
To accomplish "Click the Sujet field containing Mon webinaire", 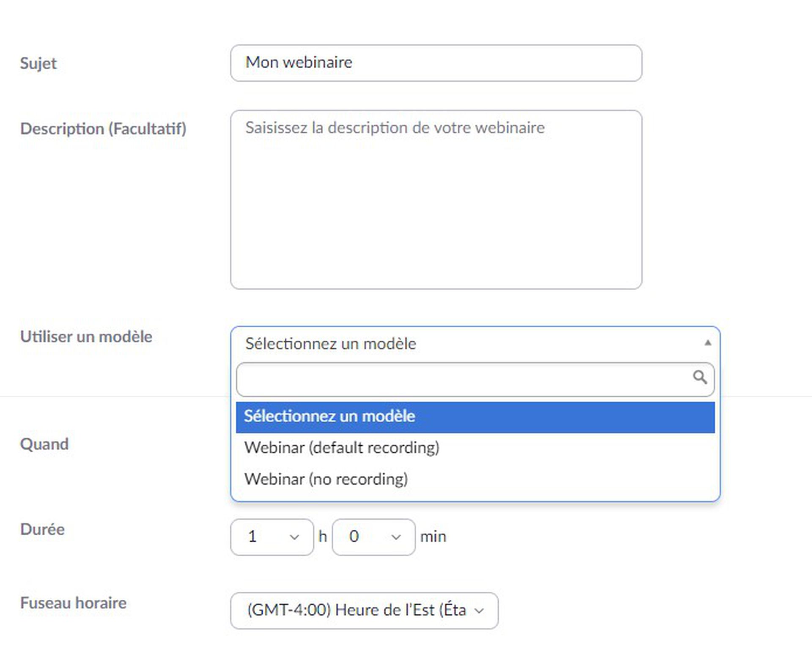I will [436, 63].
